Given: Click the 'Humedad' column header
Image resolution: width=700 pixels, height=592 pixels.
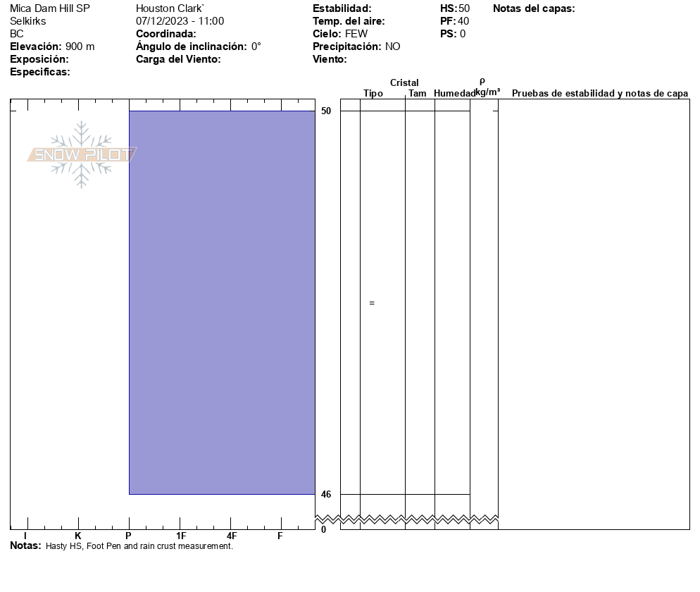Looking at the screenshot, I should click(x=454, y=93).
